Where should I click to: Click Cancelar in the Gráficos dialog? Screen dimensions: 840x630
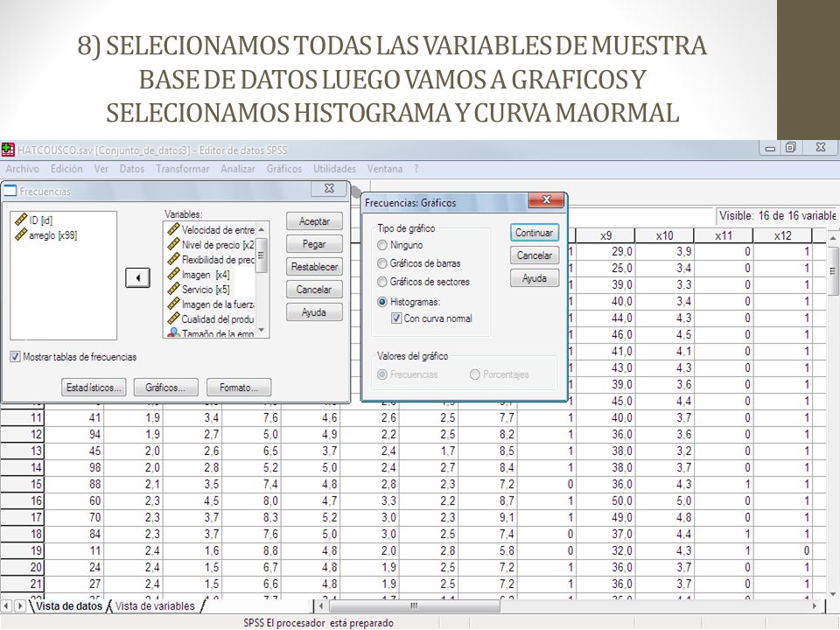(534, 255)
